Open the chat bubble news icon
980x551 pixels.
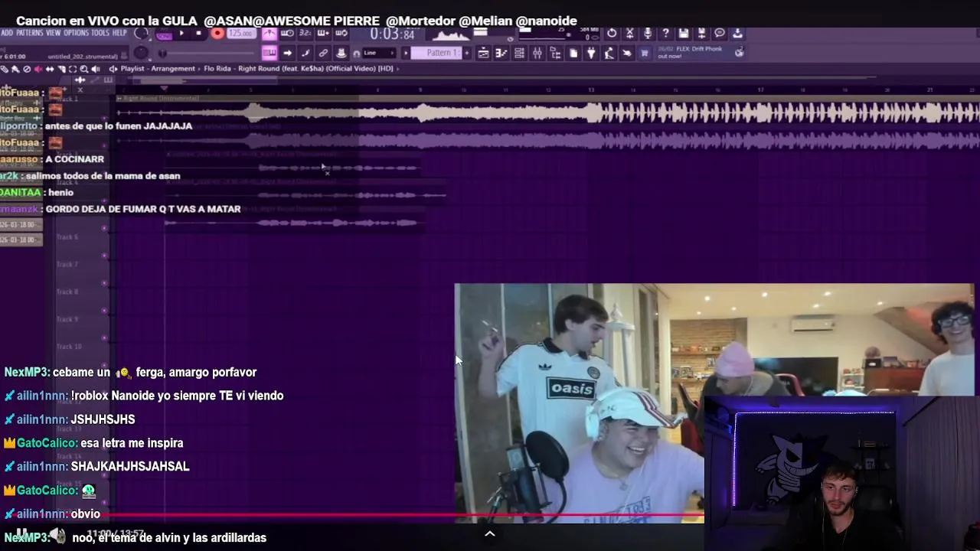pos(720,33)
